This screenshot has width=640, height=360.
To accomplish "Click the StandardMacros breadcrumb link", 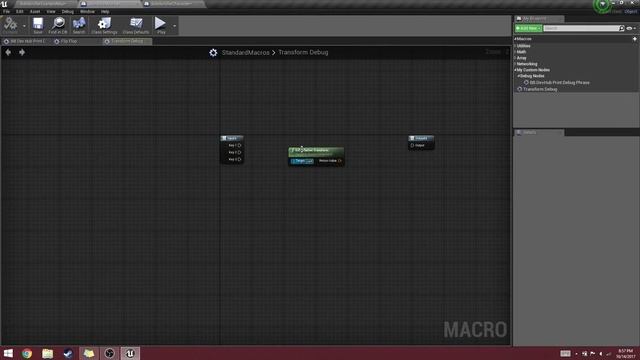I will (245, 52).
